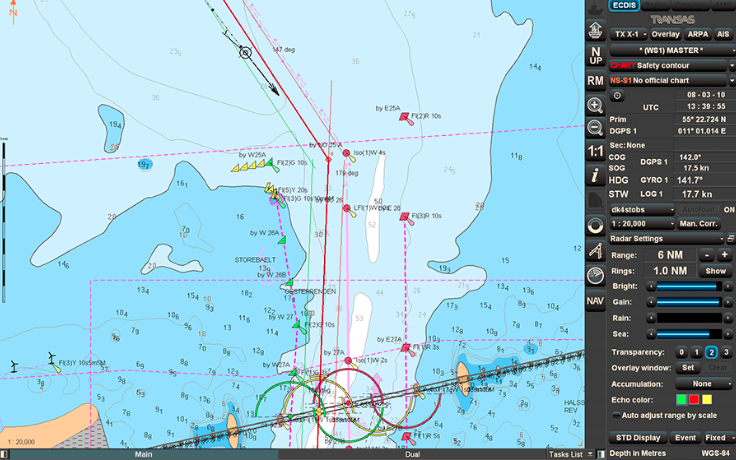
Task: Click the detach panel icon beside Radar Settings
Action: pos(731,238)
